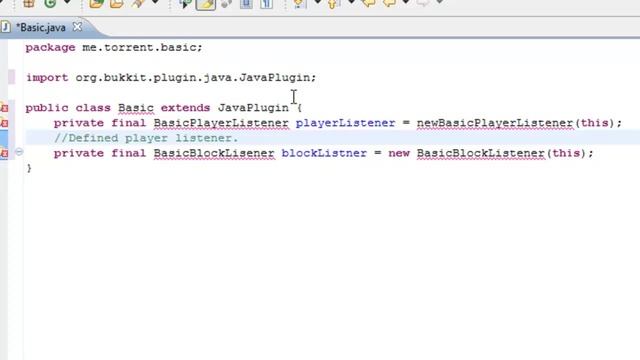The image size is (640, 360).
Task: Open the Forward navigation history dropdown
Action: [439, 2]
